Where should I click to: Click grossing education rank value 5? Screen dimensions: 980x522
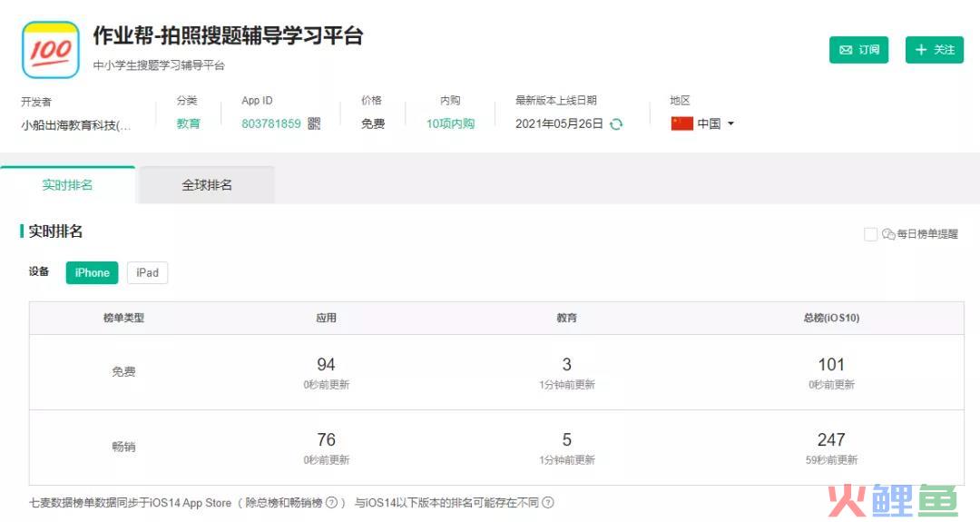pos(567,439)
